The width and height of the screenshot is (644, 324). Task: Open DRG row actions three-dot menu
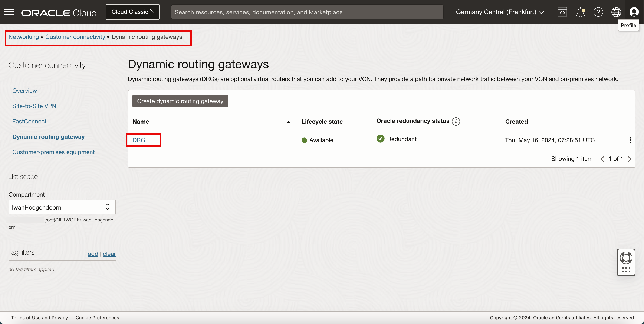click(x=630, y=140)
